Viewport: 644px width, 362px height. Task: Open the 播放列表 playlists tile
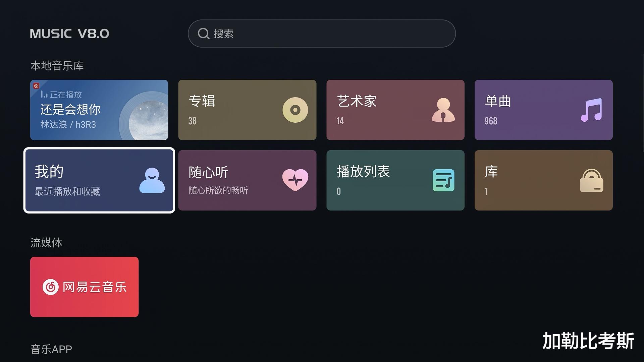pyautogui.click(x=395, y=180)
